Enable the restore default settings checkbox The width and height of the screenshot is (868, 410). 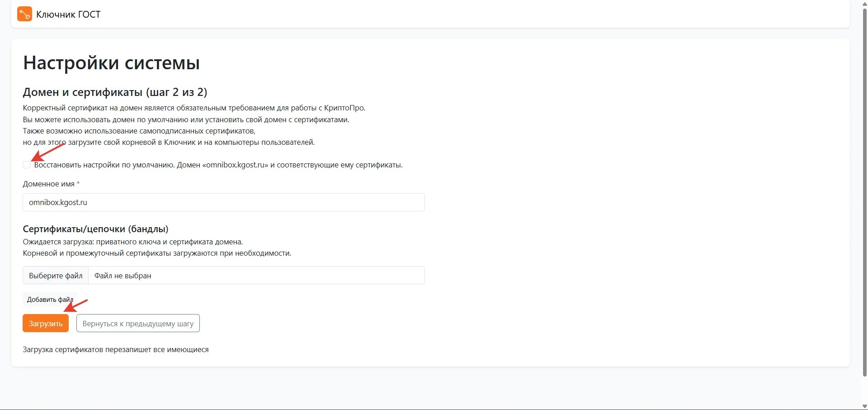(x=27, y=165)
